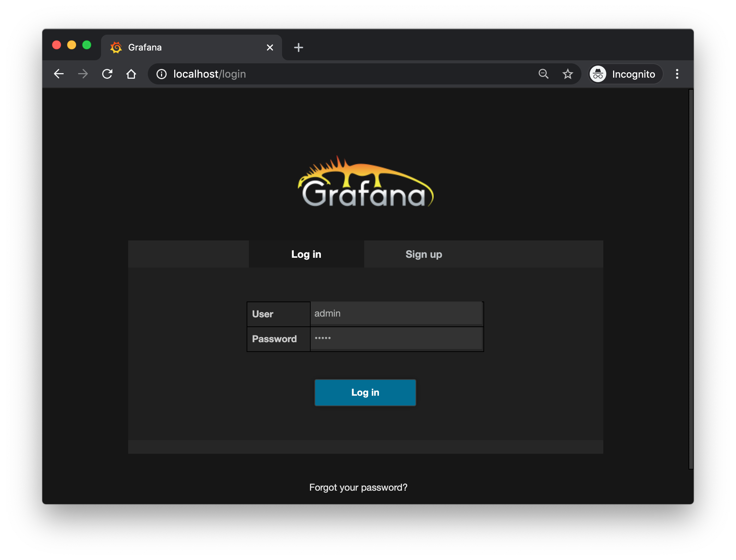Click the User label text
Image resolution: width=736 pixels, height=560 pixels.
click(x=262, y=314)
